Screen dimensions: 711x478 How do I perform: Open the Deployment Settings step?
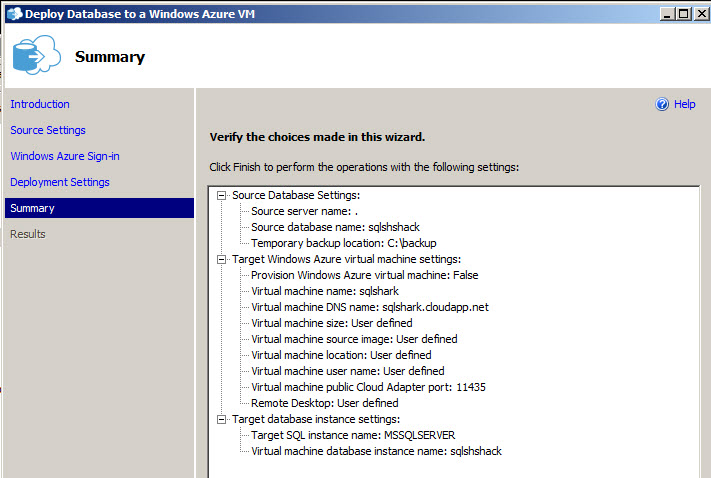tap(60, 182)
